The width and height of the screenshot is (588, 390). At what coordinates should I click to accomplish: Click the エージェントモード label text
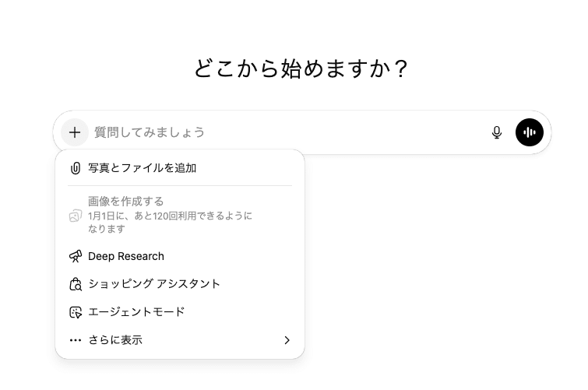coord(137,312)
